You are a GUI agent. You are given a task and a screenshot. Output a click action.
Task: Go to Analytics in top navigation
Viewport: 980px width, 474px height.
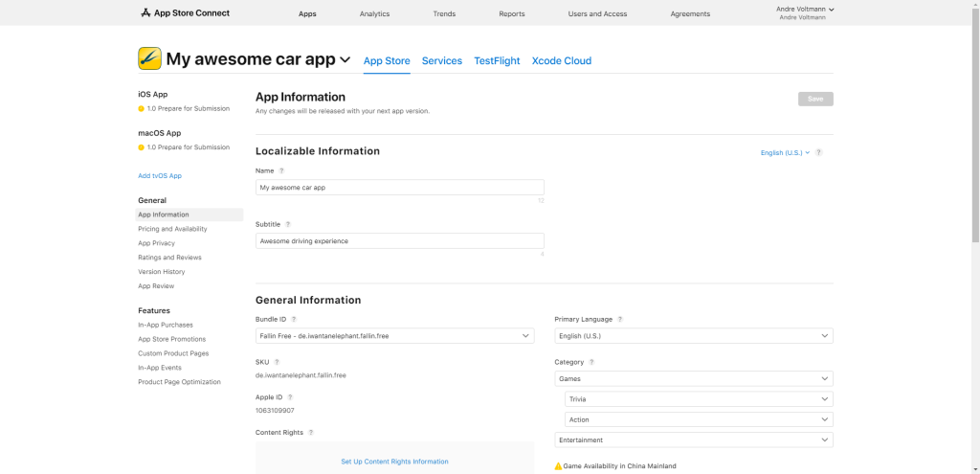374,13
